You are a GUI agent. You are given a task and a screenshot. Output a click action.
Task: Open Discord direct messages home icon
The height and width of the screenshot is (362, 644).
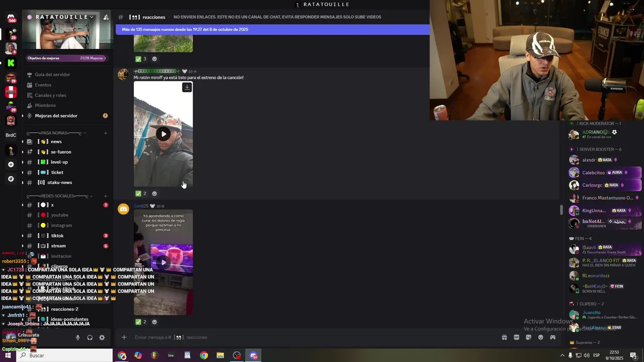coord(11,18)
